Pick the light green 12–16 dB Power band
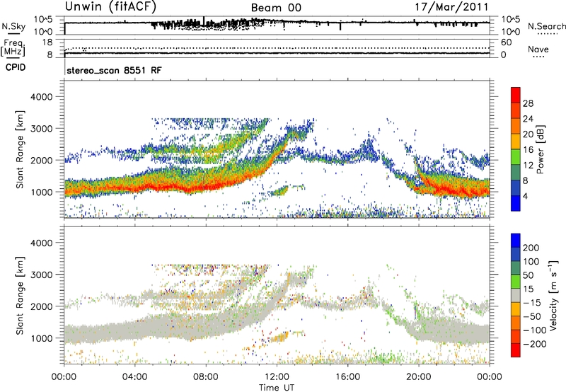This screenshot has width=566, height=392. tap(516, 156)
